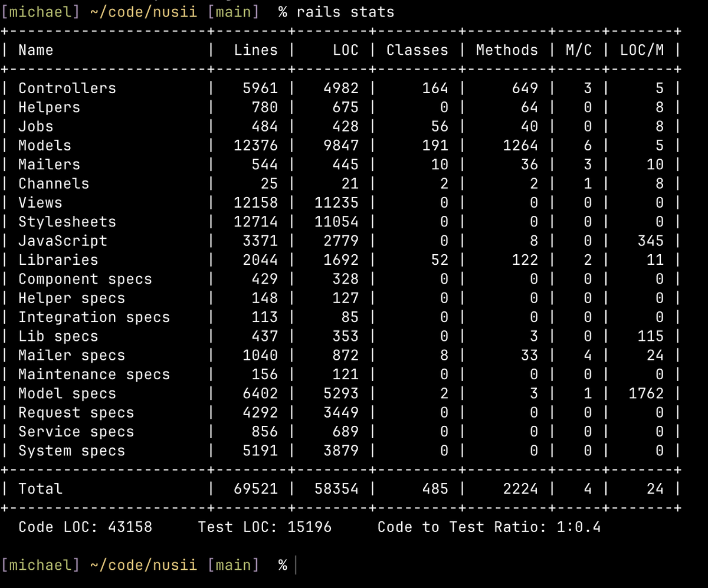The height and width of the screenshot is (588, 708).
Task: Click Lib specs LOC/M value 115
Action: 650,336
